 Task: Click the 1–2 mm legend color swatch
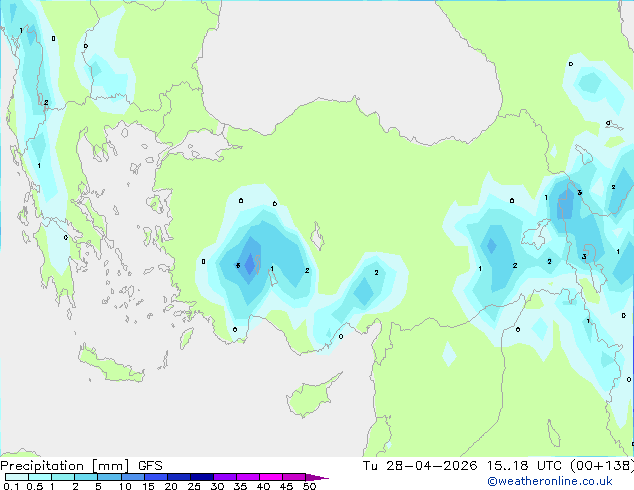pos(63,477)
